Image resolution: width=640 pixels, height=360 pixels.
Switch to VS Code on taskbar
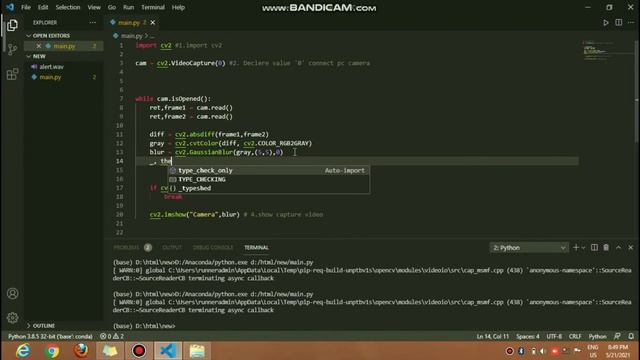(x=168, y=351)
